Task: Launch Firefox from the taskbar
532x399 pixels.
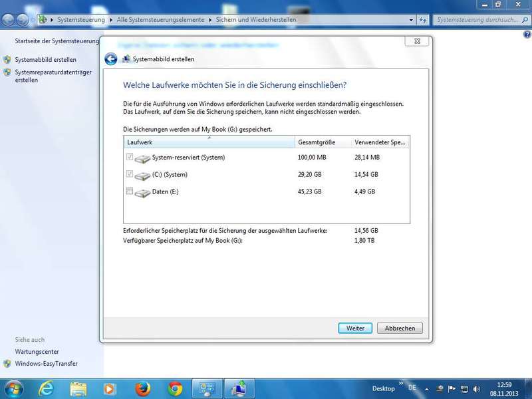Action: click(x=143, y=389)
